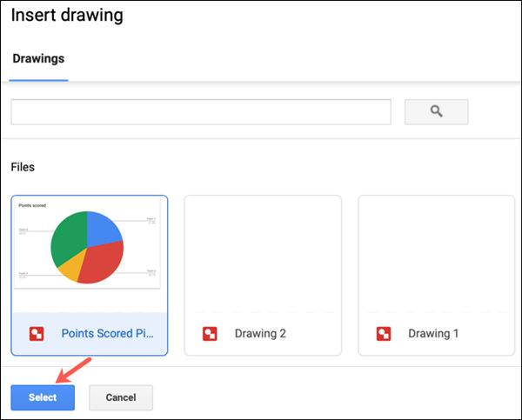Select the pie chart thumbnail preview
Viewport: 522px width, 420px height.
(87, 243)
